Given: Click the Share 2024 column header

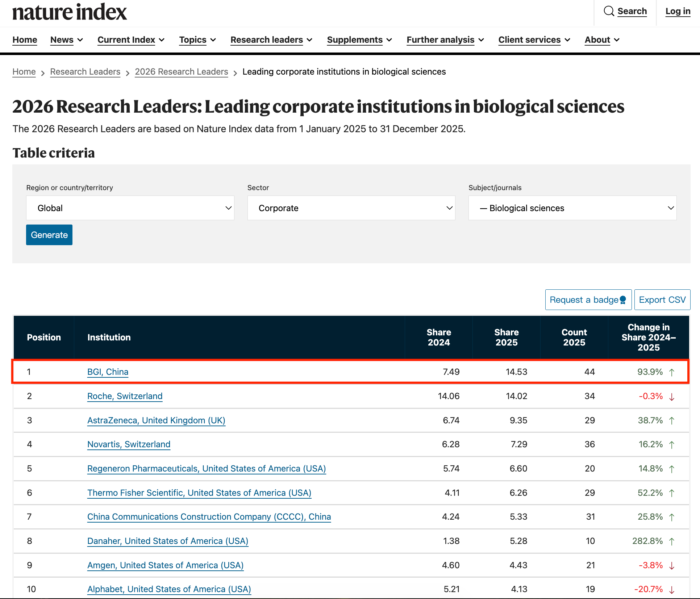Looking at the screenshot, I should pos(439,338).
